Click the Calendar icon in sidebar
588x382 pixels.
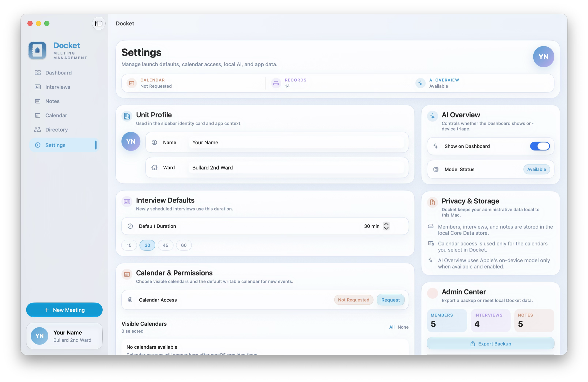pos(37,115)
